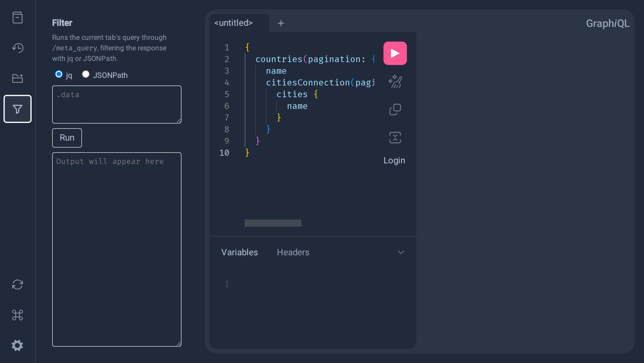The height and width of the screenshot is (363, 644).
Task: Merge fragments into query icon
Action: (395, 138)
